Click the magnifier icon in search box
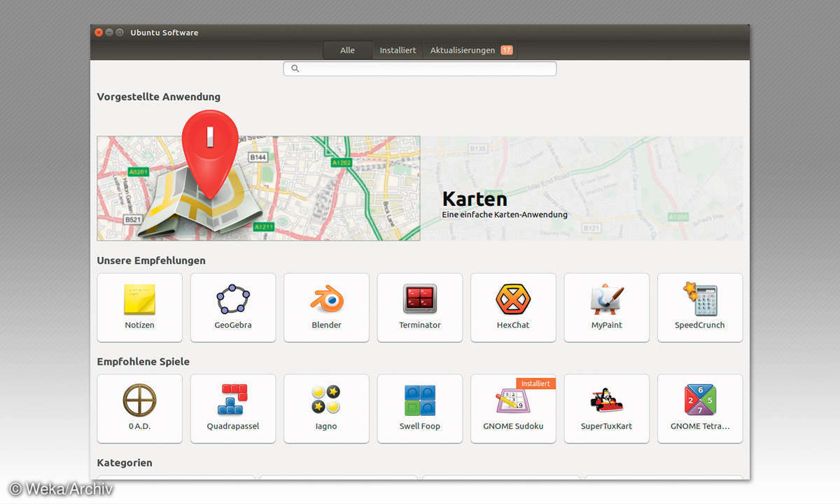Viewport: 840px width, 504px height. tap(295, 69)
